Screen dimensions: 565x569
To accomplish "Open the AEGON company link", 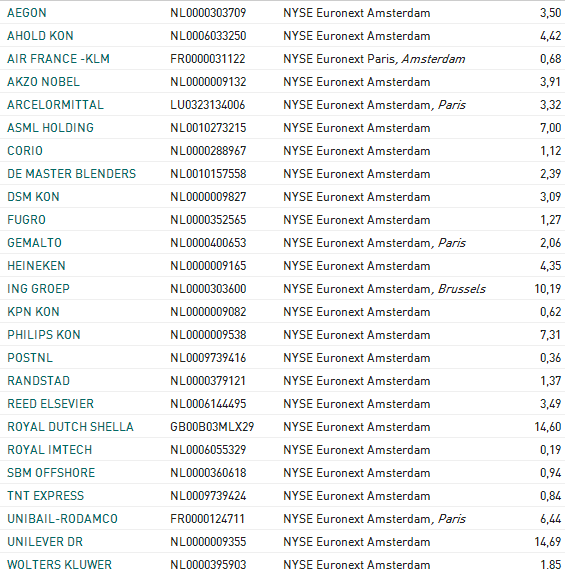I will (x=27, y=13).
